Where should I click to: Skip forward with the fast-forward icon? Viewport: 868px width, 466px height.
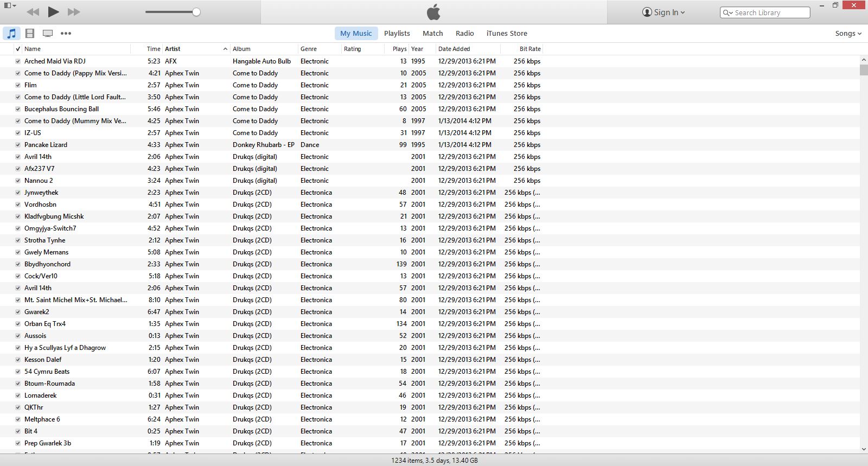[74, 12]
